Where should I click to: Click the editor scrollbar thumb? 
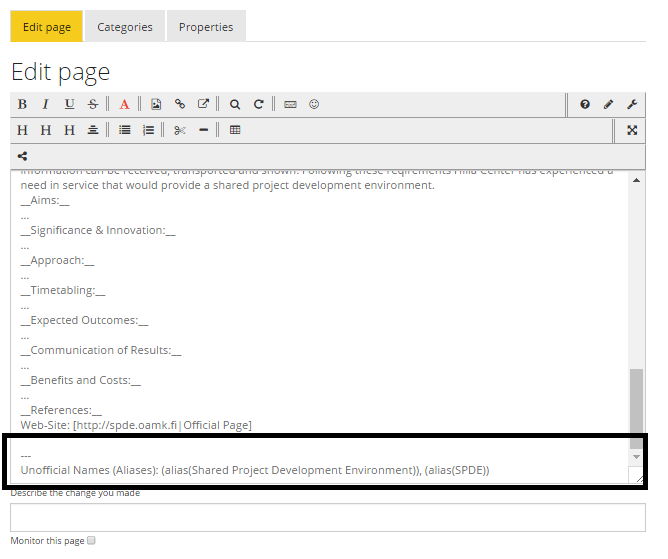(636, 408)
